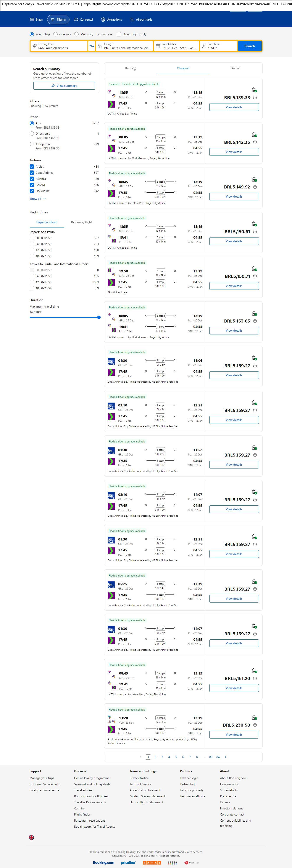Click the baggage icon on the BRL5,142.35 flight
This screenshot has width=292, height=868.
[254, 134]
